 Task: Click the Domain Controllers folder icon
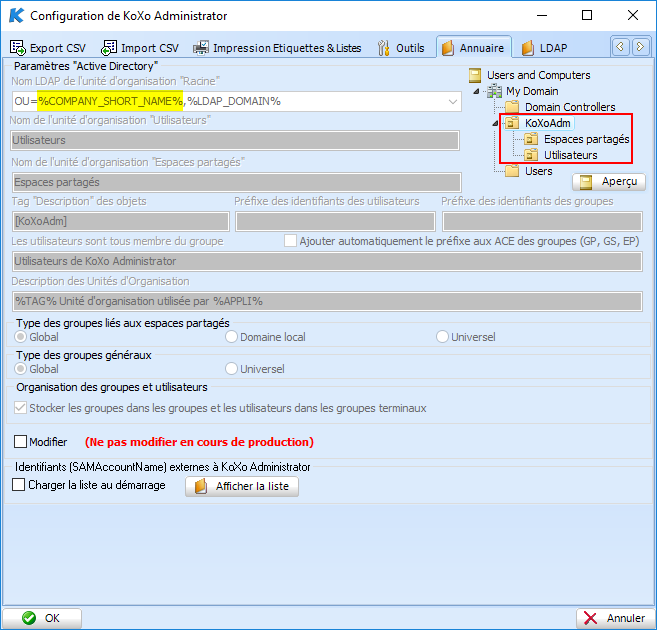(512, 107)
